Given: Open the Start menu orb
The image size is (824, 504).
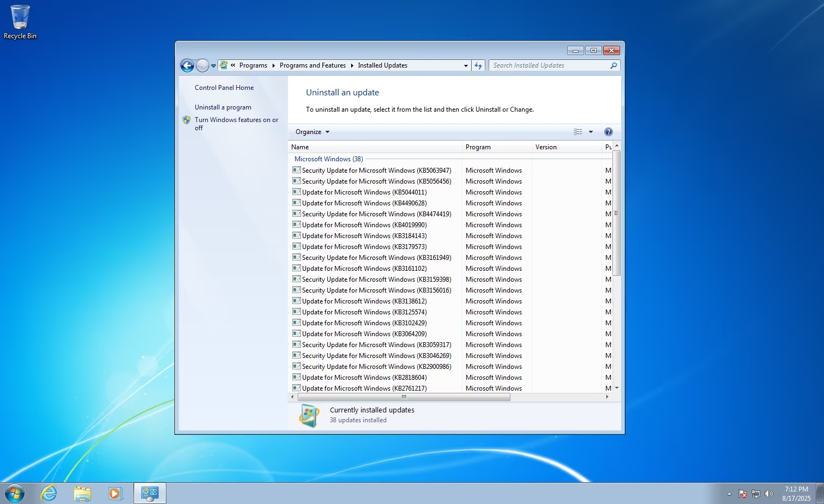Looking at the screenshot, I should pos(14,494).
